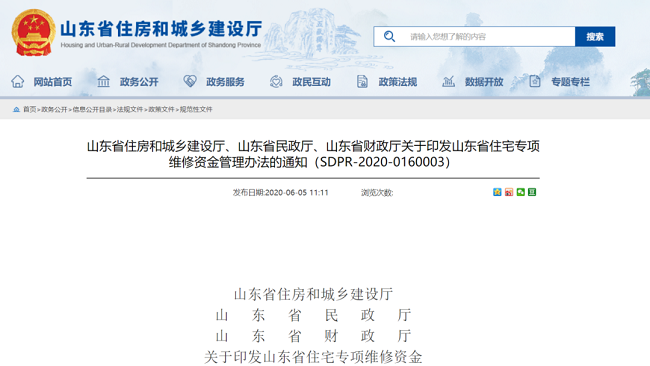The image size is (650, 366).
Task: Click the heart icon beside 政务服务
Action: [190, 81]
